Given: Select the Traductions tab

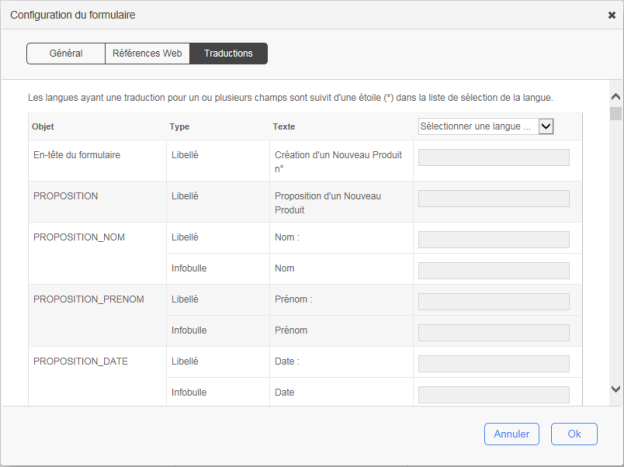Looking at the screenshot, I should (228, 53).
